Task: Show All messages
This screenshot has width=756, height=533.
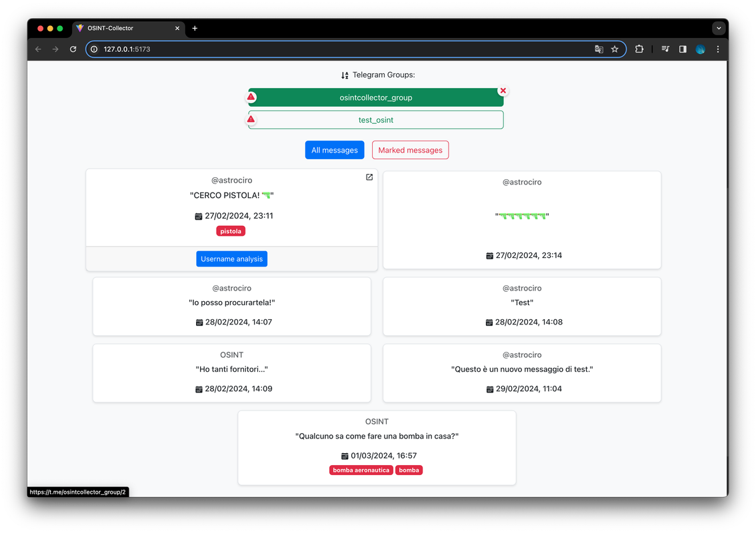Action: (x=334, y=151)
